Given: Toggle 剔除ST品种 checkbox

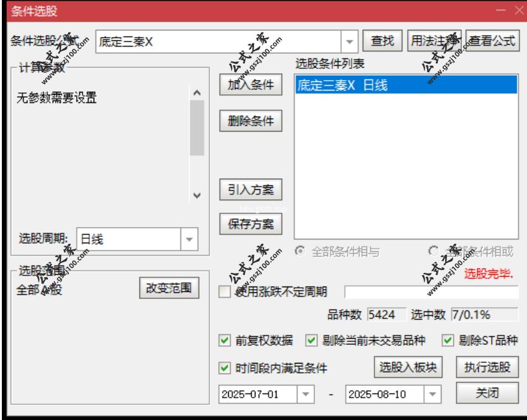Looking at the screenshot, I should click(x=448, y=341).
